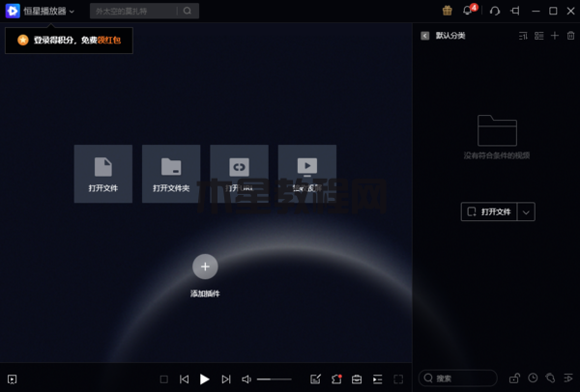Click the playlist trash delete icon
Viewport: 580px width, 392px height.
pyautogui.click(x=570, y=36)
